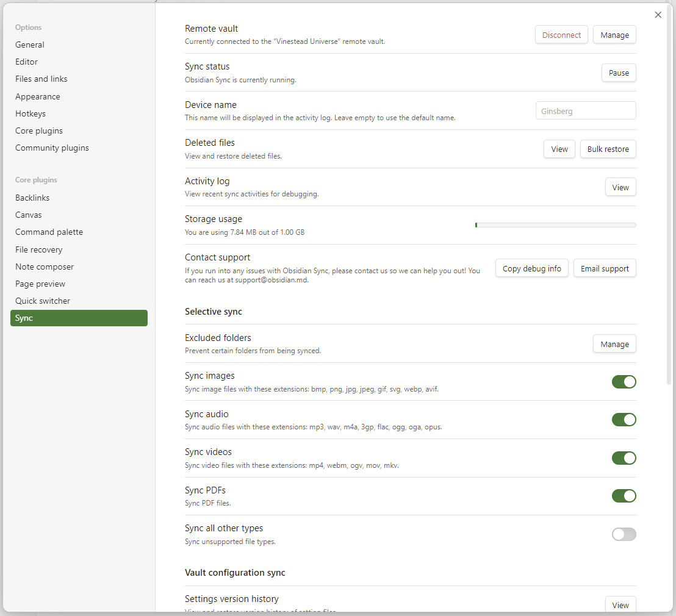The width and height of the screenshot is (676, 616).
Task: Click 'You are using 7.84 MB out of 1.00 GB'
Action: click(x=245, y=232)
